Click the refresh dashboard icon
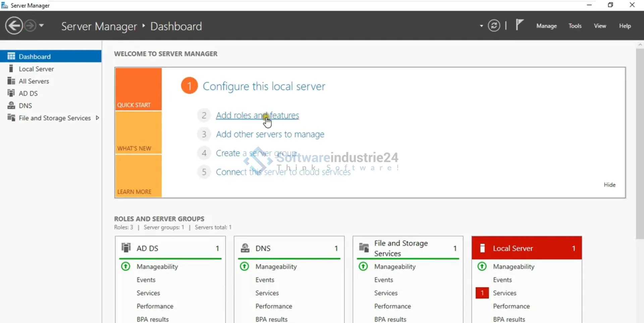 pos(494,26)
